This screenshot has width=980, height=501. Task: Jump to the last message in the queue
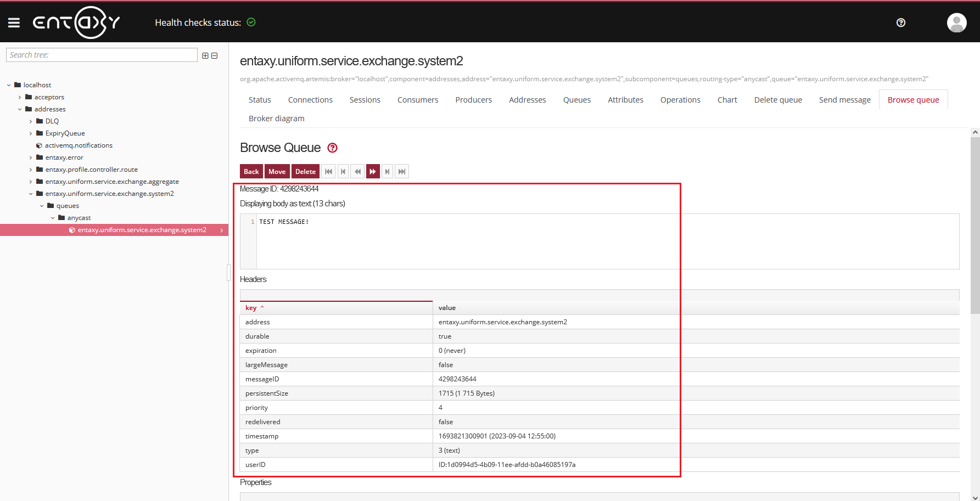tap(401, 171)
